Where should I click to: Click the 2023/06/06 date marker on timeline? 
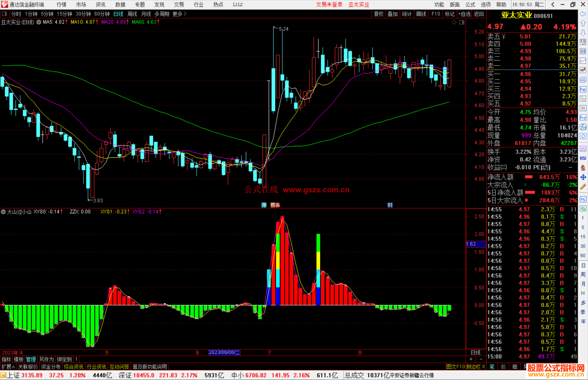pyautogui.click(x=224, y=352)
